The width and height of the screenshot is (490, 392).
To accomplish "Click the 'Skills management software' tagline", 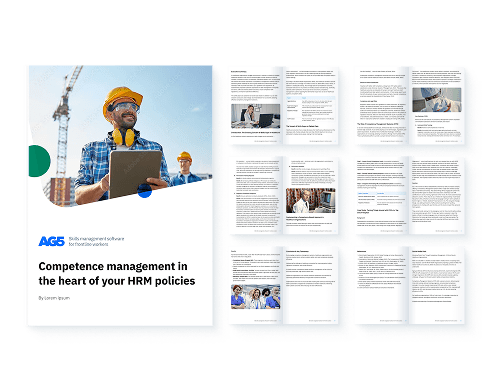I will click(96, 239).
